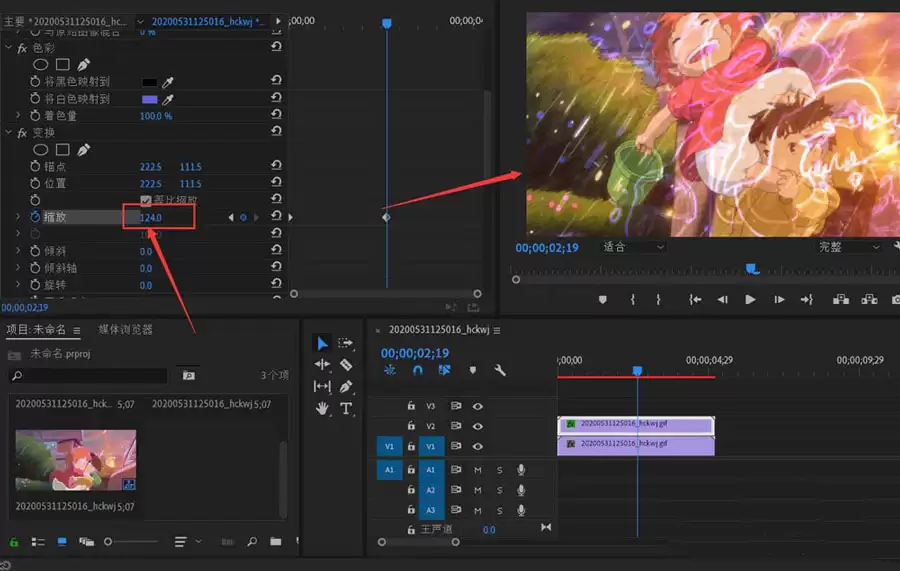
Task: Collapse the 变换 effect group
Action: pyautogui.click(x=9, y=133)
